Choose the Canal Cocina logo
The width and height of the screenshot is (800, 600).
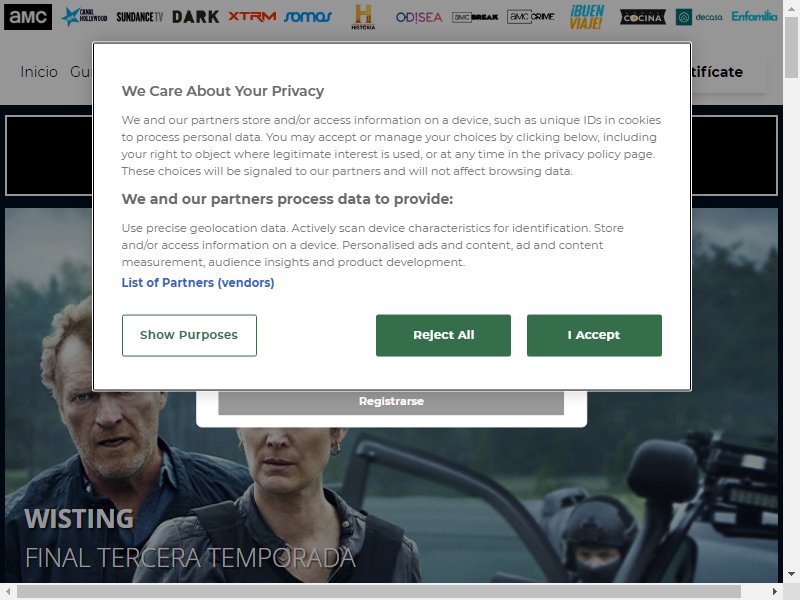(643, 17)
